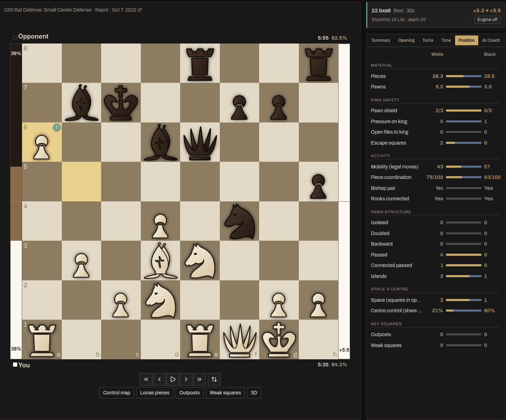Switch to the Turns tab
Viewport: 506px width, 420px height.
(428, 40)
